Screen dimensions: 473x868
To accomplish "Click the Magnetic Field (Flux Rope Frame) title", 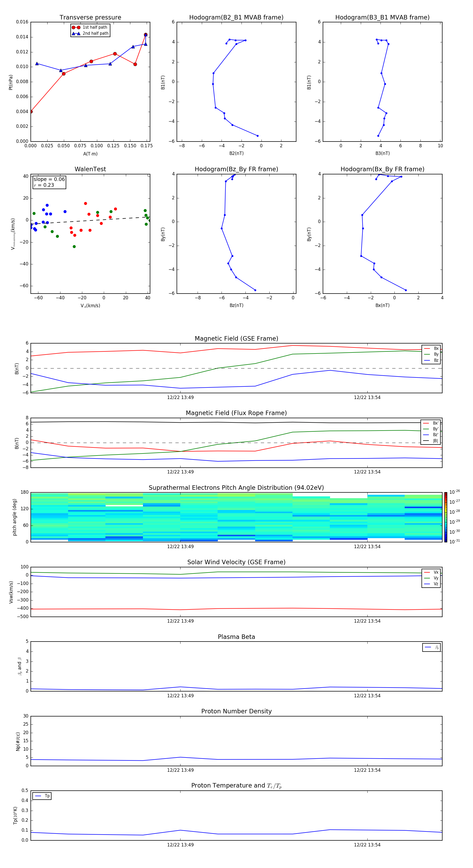I will coord(236,413).
